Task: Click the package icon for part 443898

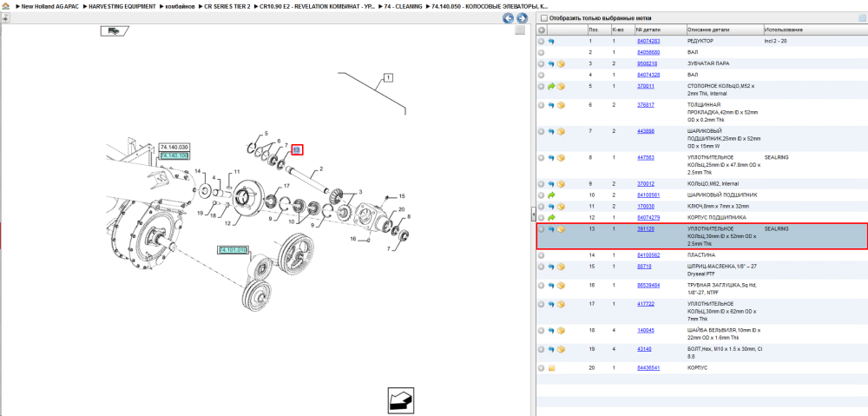Action: 561,131
